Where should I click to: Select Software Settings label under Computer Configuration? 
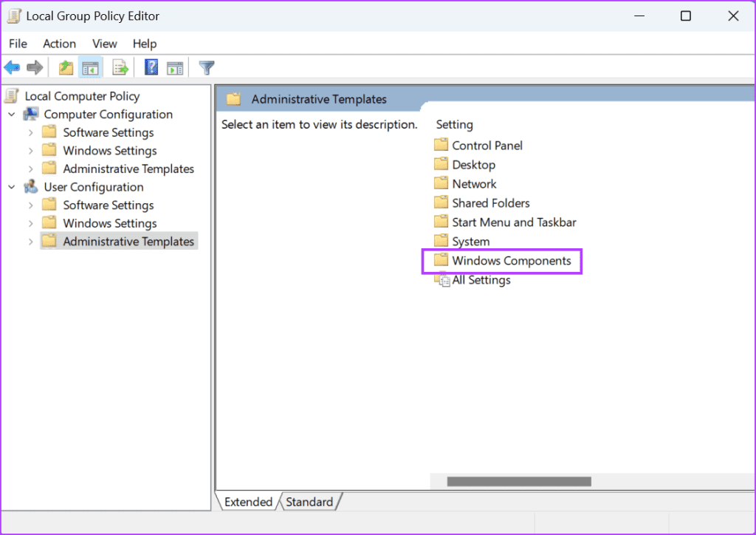109,132
